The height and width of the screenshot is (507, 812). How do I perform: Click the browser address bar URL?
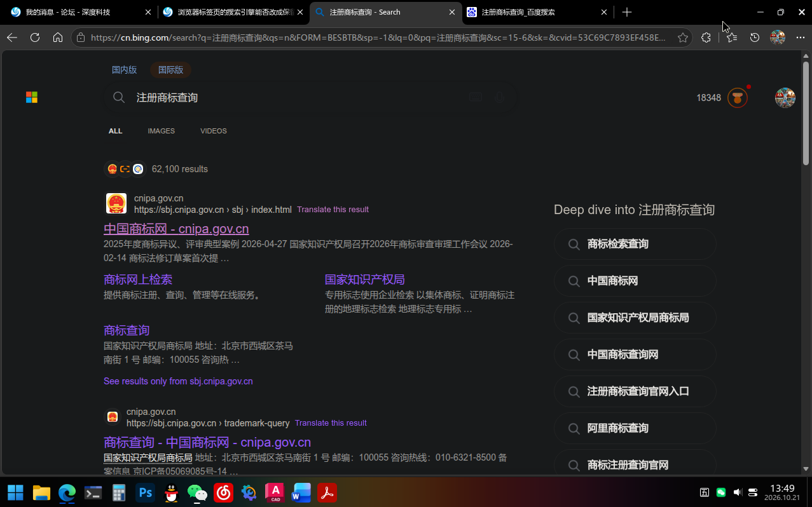378,37
